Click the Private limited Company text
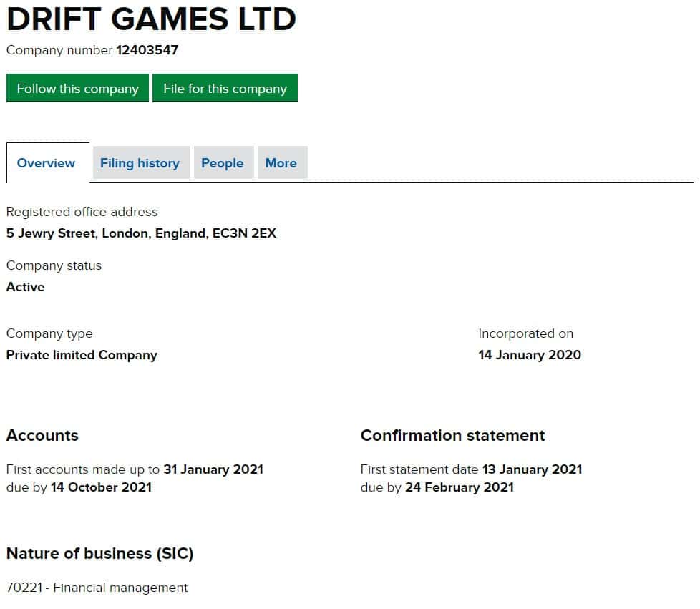Image resolution: width=700 pixels, height=609 pixels. [x=82, y=355]
